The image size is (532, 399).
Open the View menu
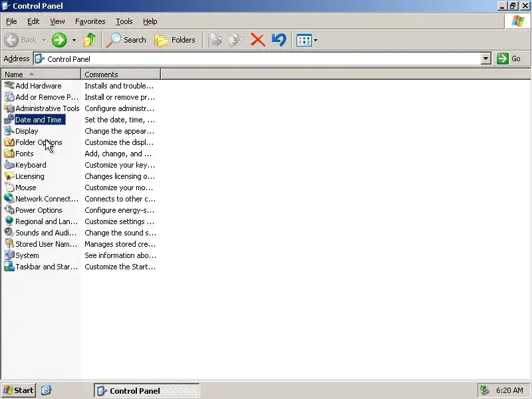pos(57,21)
